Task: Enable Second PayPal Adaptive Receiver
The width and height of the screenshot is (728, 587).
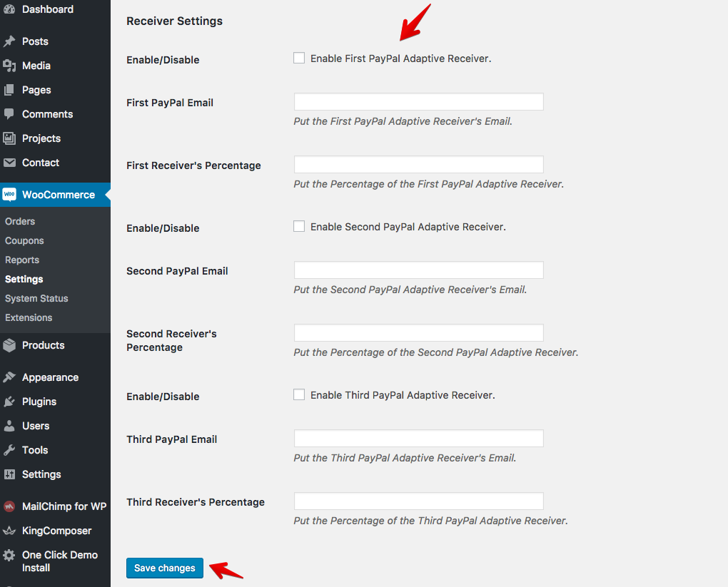Action: (x=298, y=226)
